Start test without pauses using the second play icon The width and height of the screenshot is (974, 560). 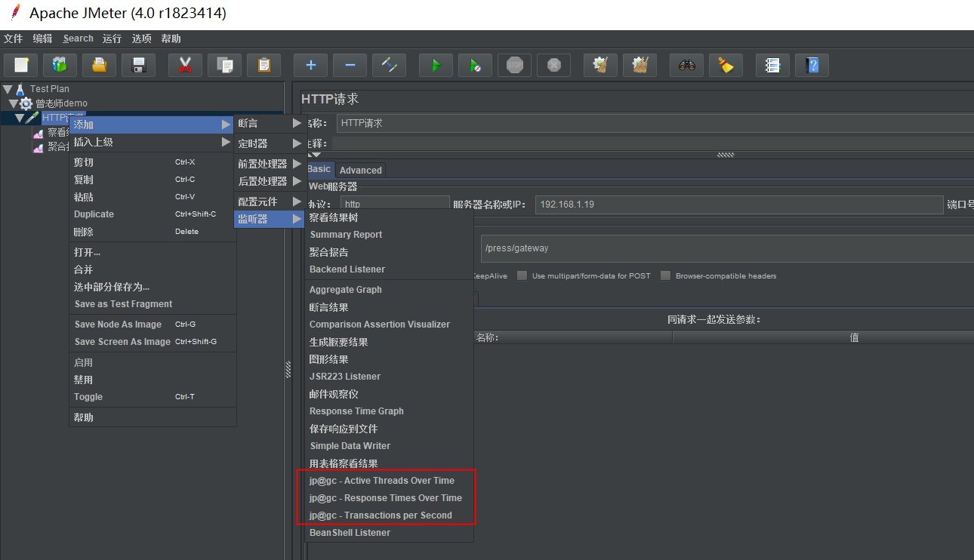pyautogui.click(x=475, y=65)
